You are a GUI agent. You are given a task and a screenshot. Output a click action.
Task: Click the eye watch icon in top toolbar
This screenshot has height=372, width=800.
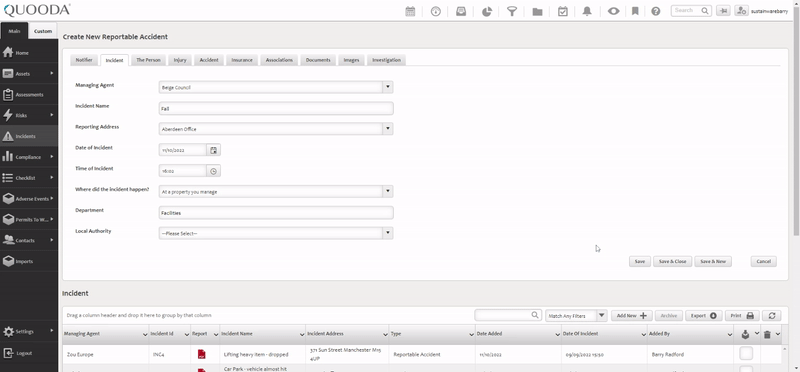tap(613, 11)
